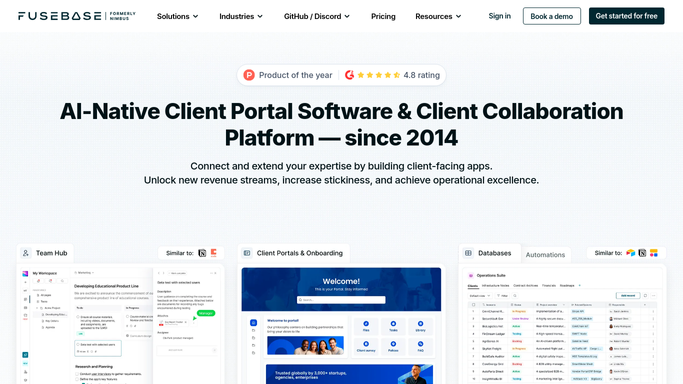
Task: Click the green Manager tag
Action: point(206,313)
